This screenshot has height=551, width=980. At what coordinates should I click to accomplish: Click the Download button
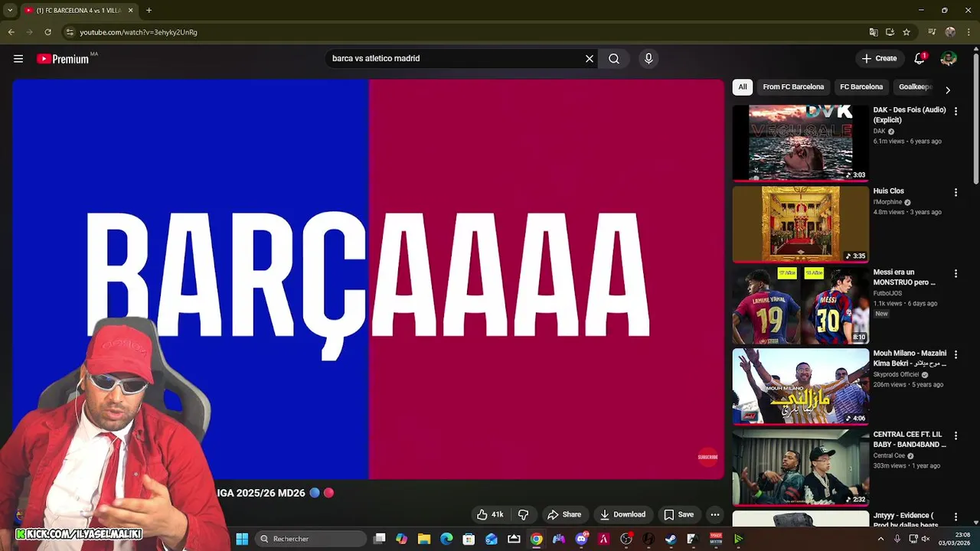click(622, 514)
